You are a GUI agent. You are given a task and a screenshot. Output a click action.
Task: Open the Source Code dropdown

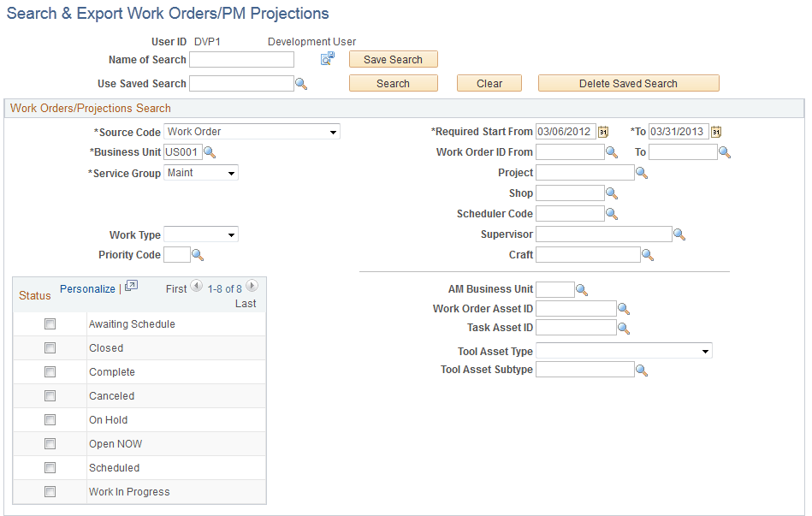point(333,131)
